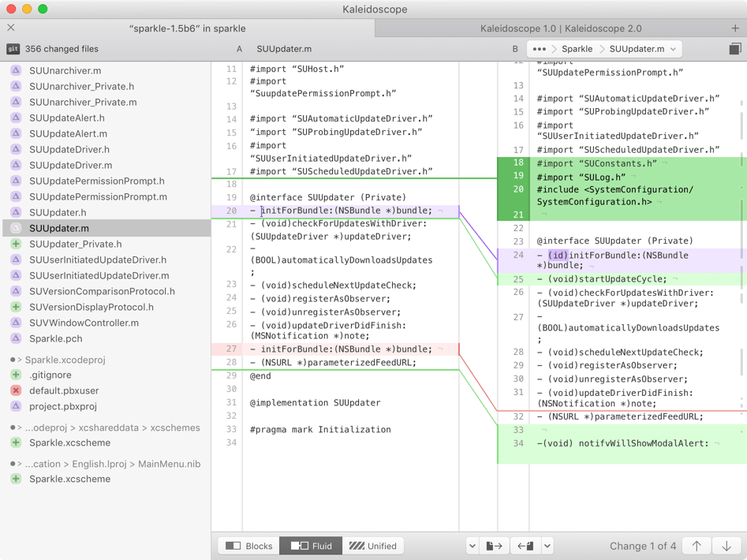Switch to the Kaleidoscope 1.0 | 2.0 tab
Image resolution: width=747 pixels, height=560 pixels.
coord(560,28)
